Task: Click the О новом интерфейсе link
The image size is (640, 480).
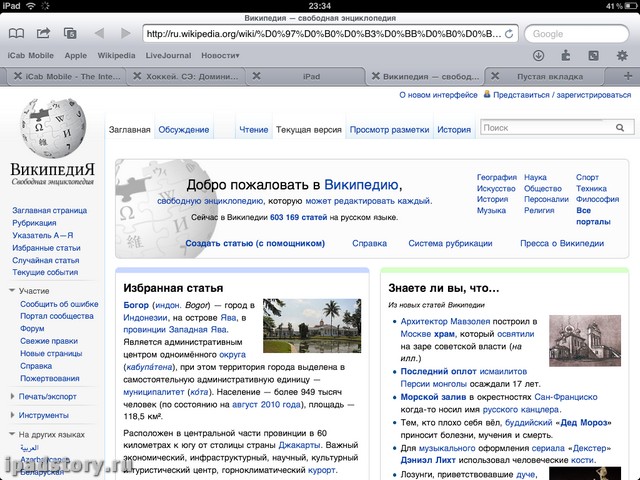Action: (438, 95)
